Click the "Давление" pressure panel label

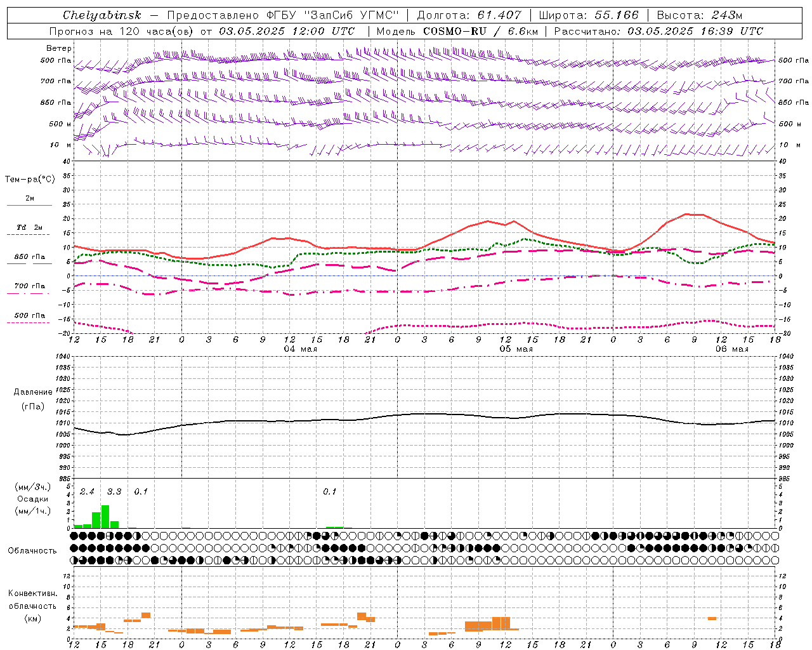33,392
